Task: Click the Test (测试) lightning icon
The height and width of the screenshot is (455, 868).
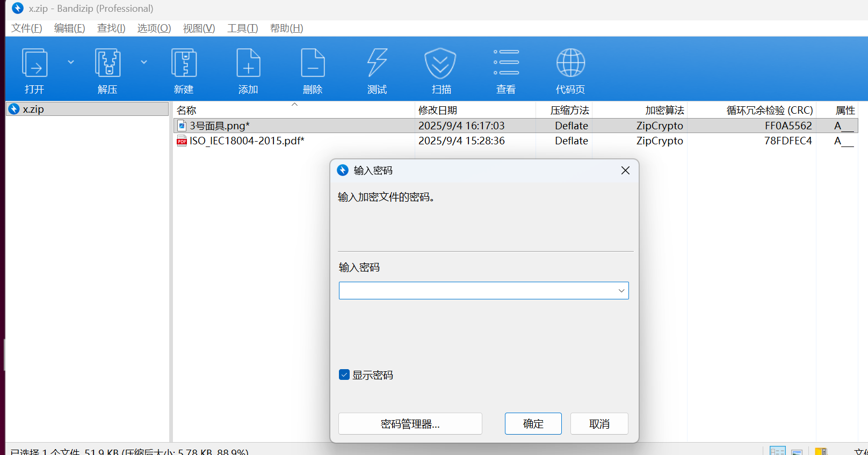Action: pyautogui.click(x=377, y=63)
